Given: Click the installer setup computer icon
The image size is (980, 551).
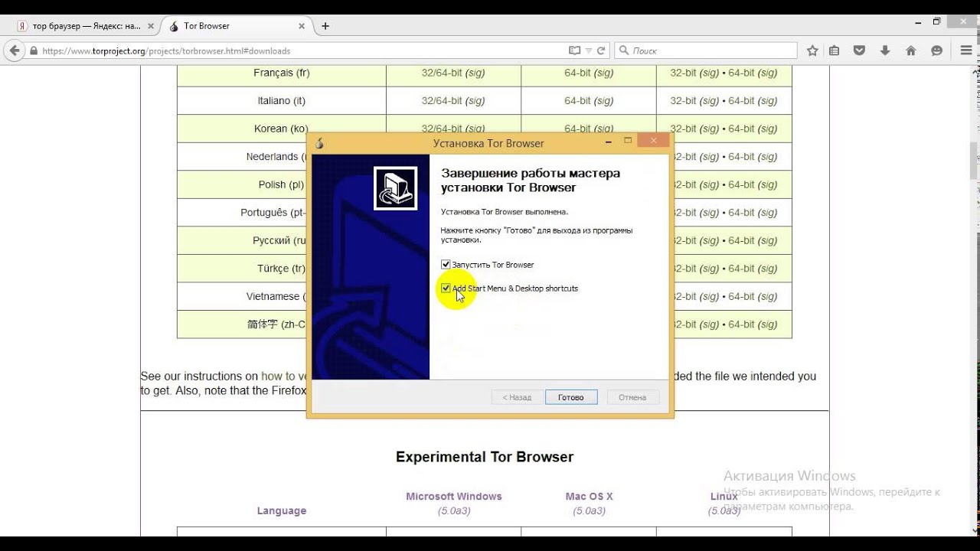Looking at the screenshot, I should pyautogui.click(x=395, y=188).
